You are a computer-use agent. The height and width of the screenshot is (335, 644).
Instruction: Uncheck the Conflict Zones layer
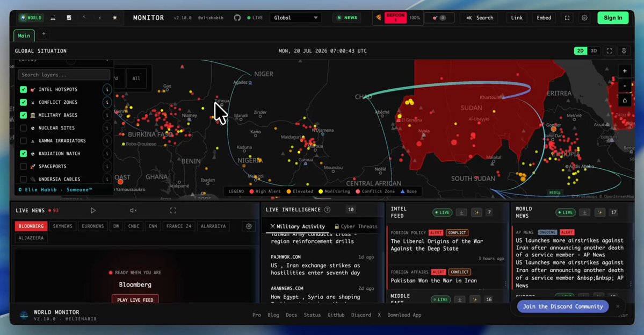tap(24, 102)
